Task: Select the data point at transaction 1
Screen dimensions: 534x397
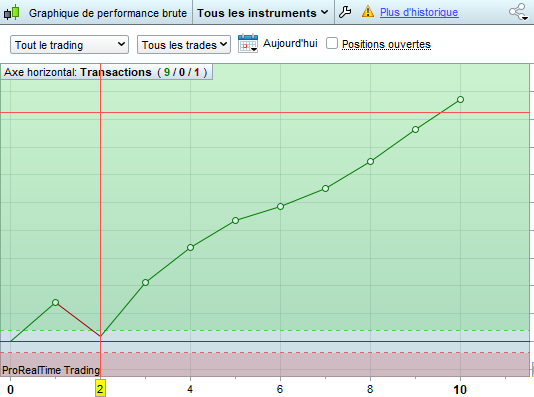Action: click(56, 302)
